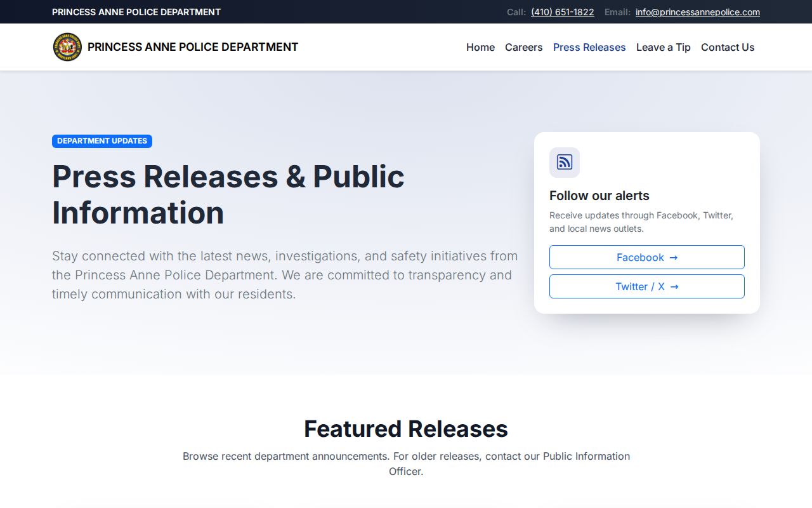Click the Featured Releases heading
Viewport: 812px width, 508px height.
coord(406,429)
